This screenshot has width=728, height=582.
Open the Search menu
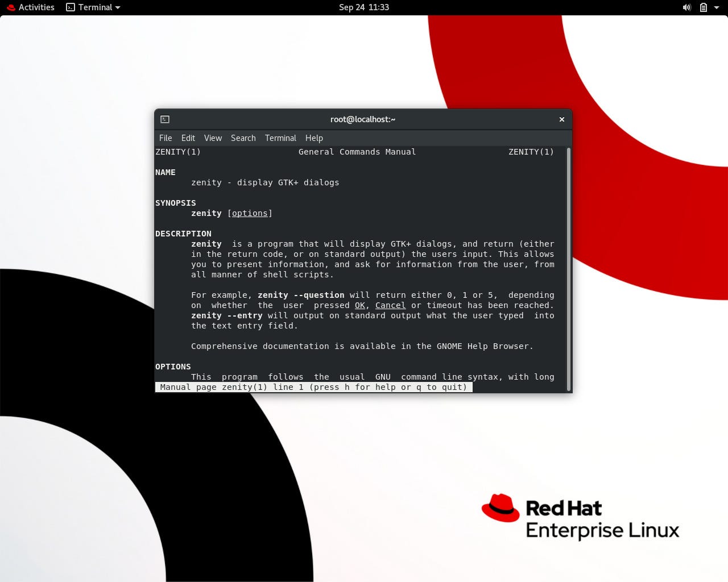[x=243, y=138]
